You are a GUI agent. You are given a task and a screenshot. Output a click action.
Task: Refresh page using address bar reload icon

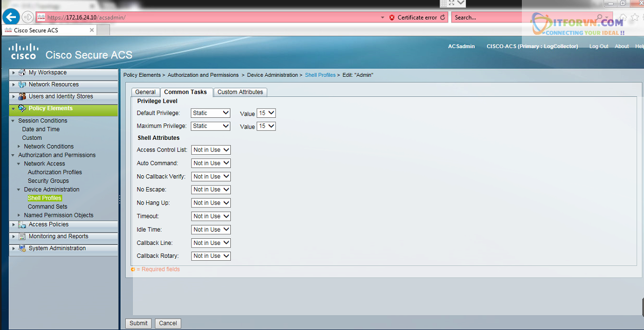tap(442, 17)
